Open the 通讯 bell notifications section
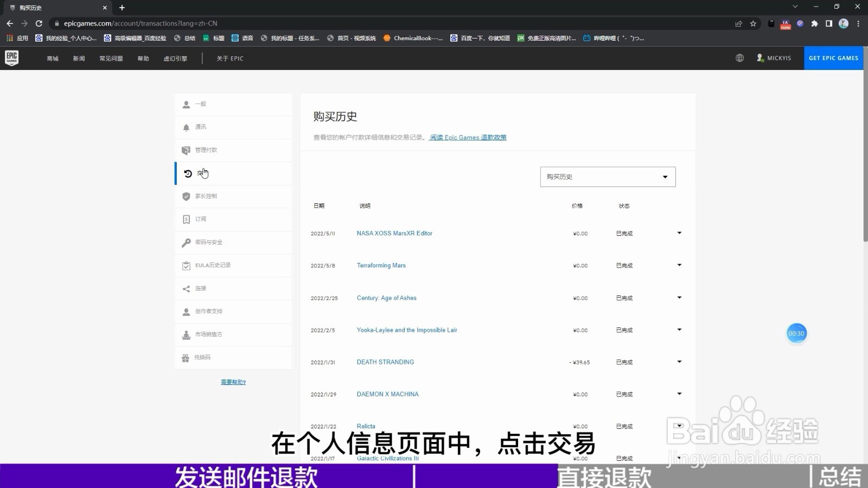This screenshot has height=488, width=868. click(x=233, y=127)
